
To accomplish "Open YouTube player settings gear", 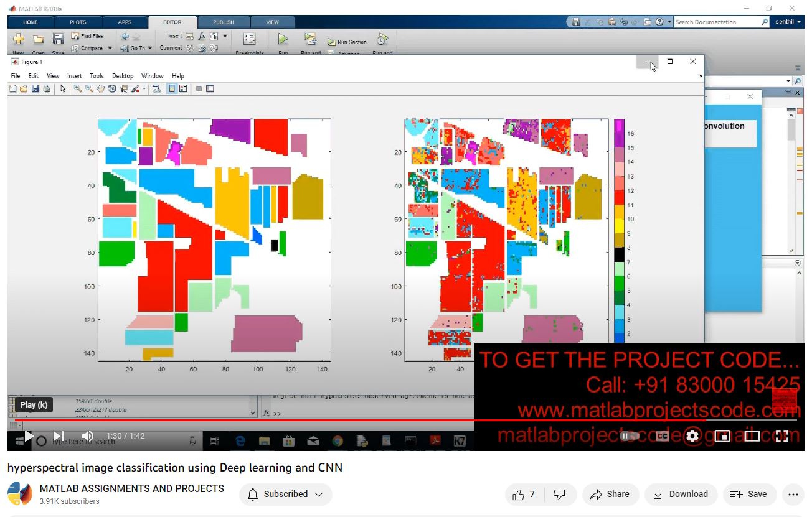I will tap(692, 436).
